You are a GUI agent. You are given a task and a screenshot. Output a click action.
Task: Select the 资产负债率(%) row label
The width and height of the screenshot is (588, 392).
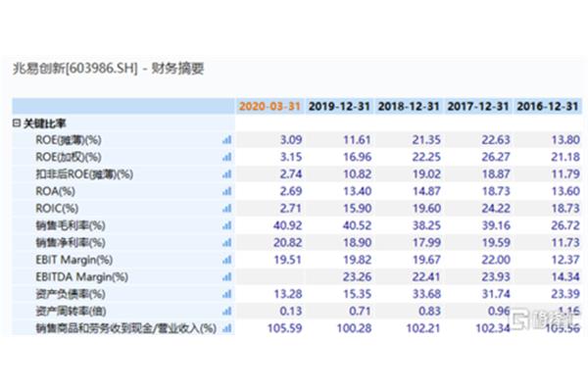71,294
